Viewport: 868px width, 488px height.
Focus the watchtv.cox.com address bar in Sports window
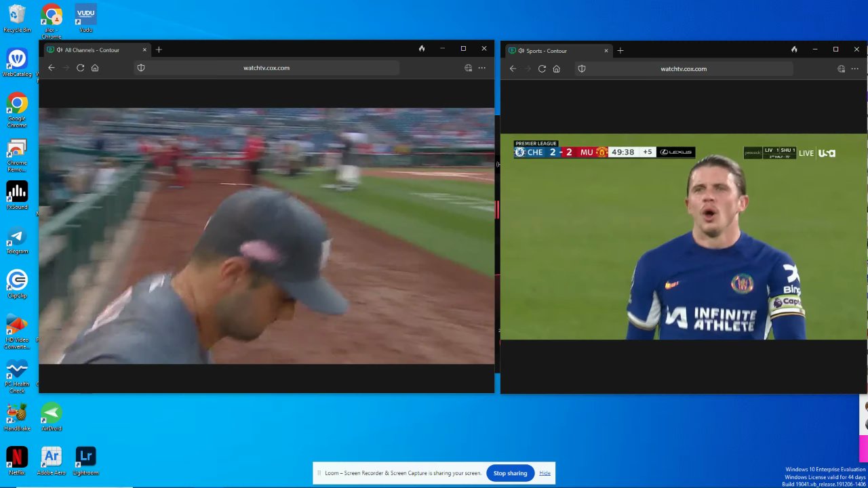click(x=684, y=68)
